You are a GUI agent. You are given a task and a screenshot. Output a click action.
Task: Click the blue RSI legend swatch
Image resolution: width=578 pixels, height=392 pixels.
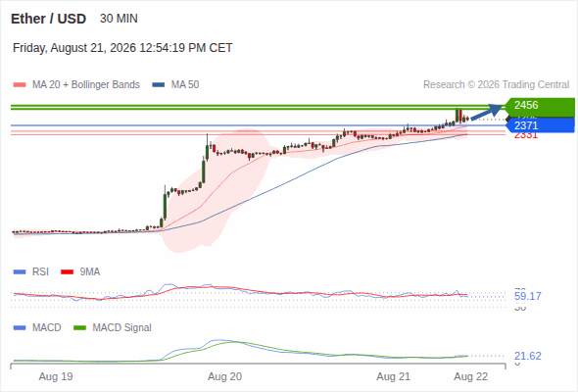[20, 272]
